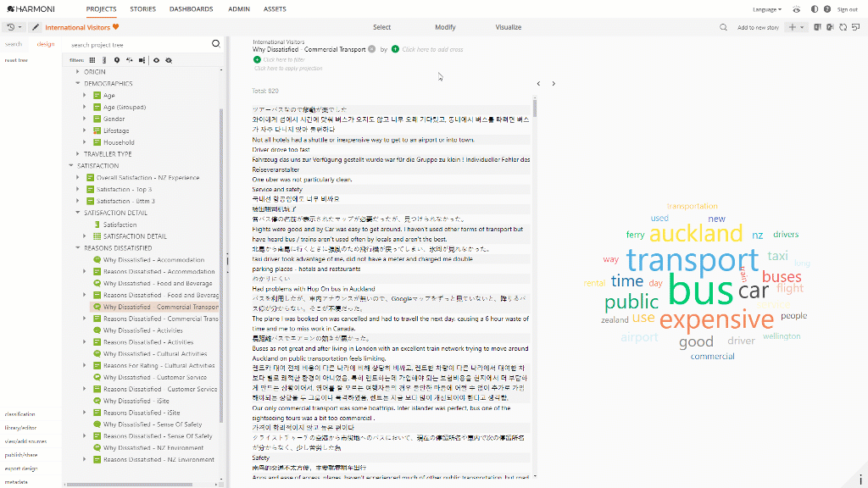Click the word 'expensive' in word cloud

[716, 319]
